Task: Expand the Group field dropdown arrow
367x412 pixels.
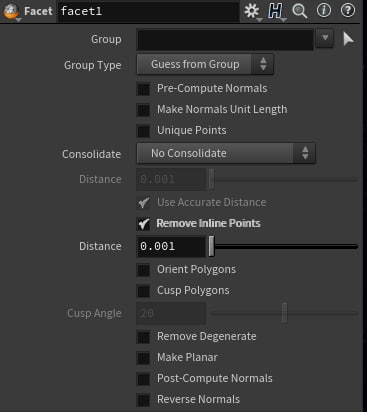Action: (325, 38)
